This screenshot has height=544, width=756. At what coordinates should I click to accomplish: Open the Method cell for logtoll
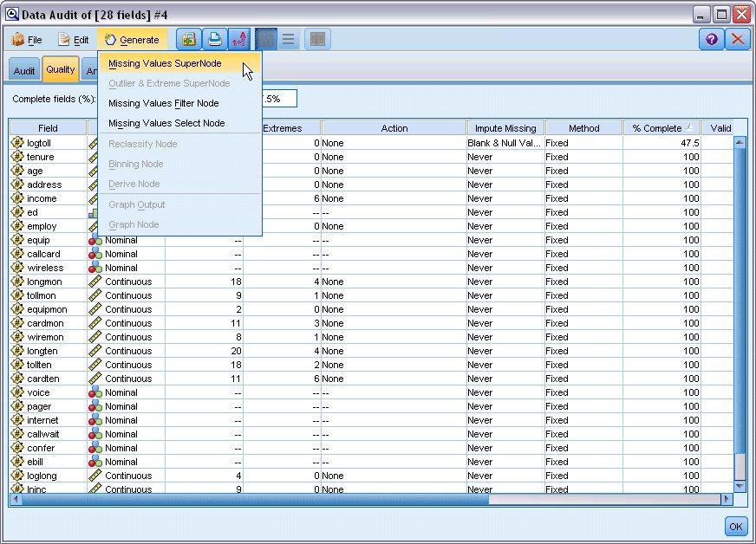pos(583,143)
